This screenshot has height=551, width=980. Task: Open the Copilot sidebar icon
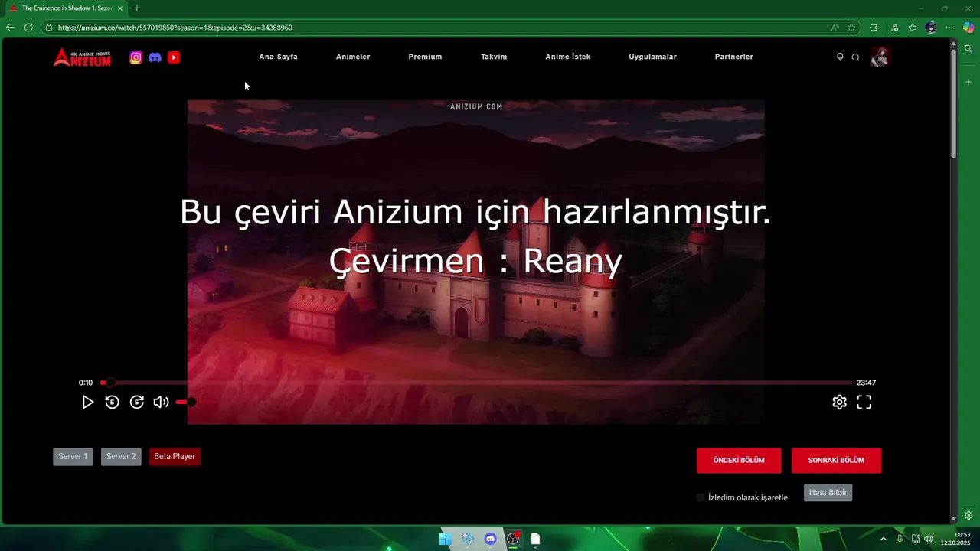click(969, 28)
